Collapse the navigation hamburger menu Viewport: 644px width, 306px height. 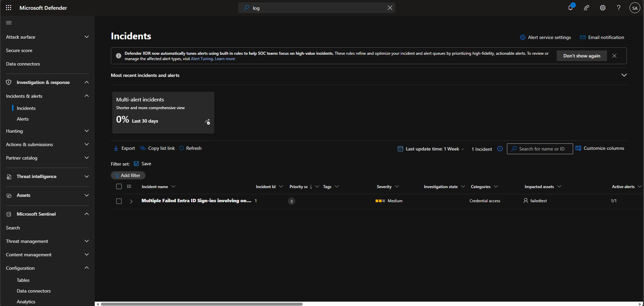9,23
